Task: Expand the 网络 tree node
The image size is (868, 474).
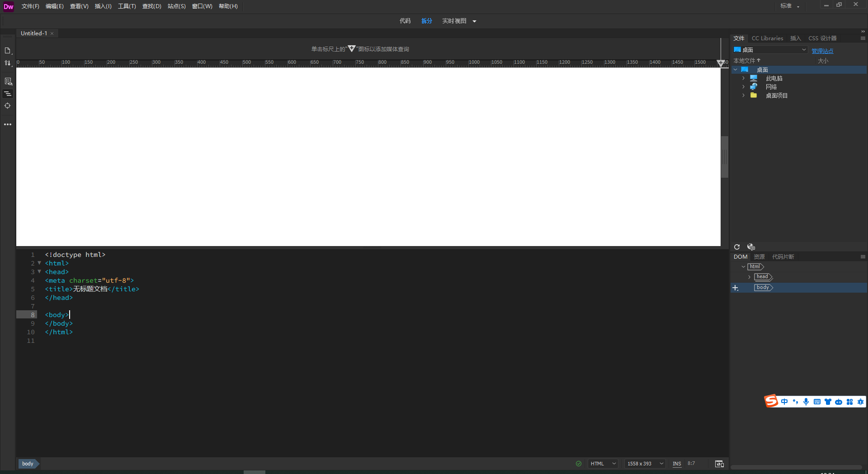Action: pos(743,87)
